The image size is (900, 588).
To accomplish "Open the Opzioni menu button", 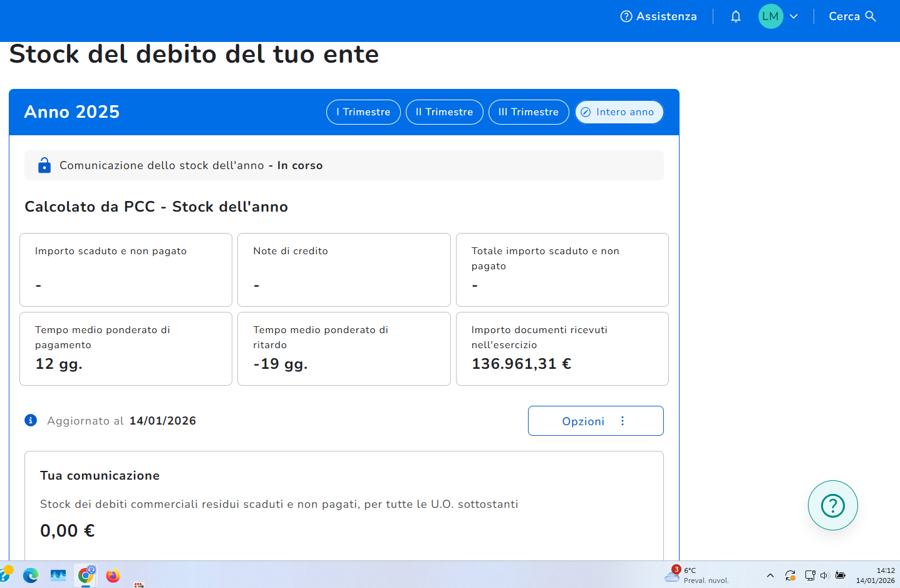I will pos(595,421).
